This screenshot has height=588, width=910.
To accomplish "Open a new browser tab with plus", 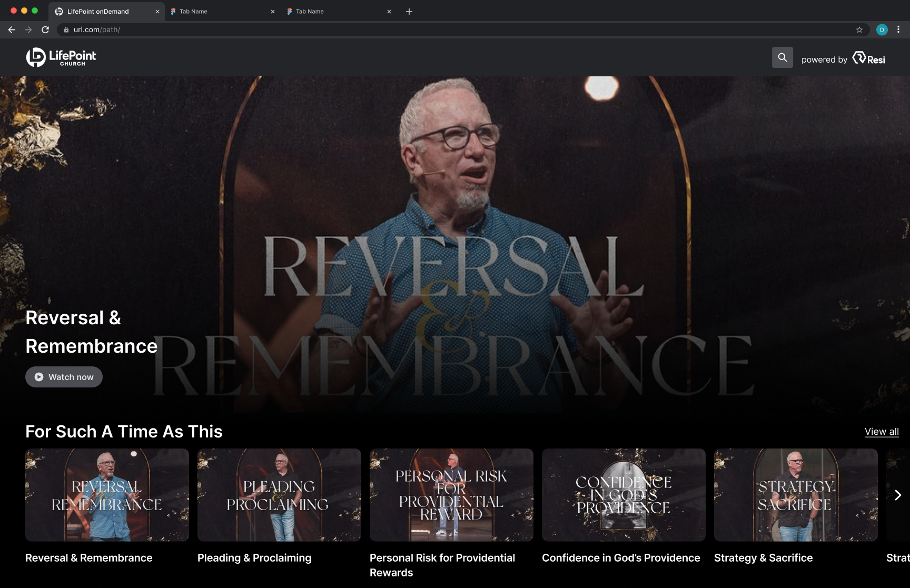I will pyautogui.click(x=409, y=11).
